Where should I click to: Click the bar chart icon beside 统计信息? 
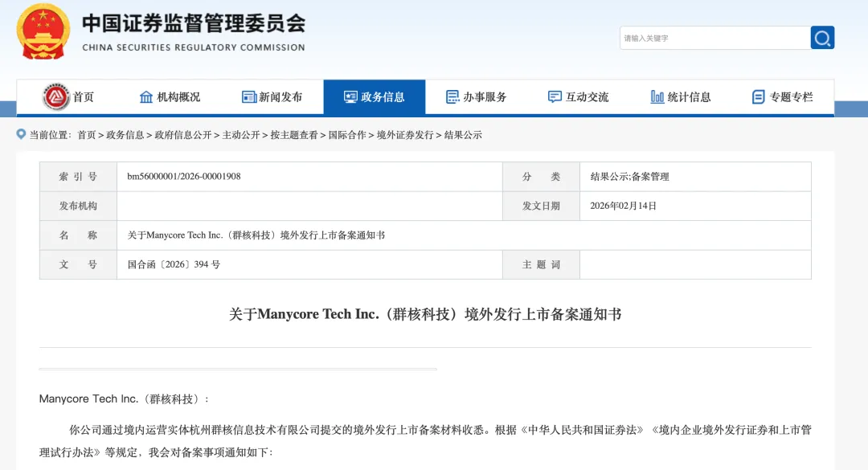pyautogui.click(x=657, y=97)
